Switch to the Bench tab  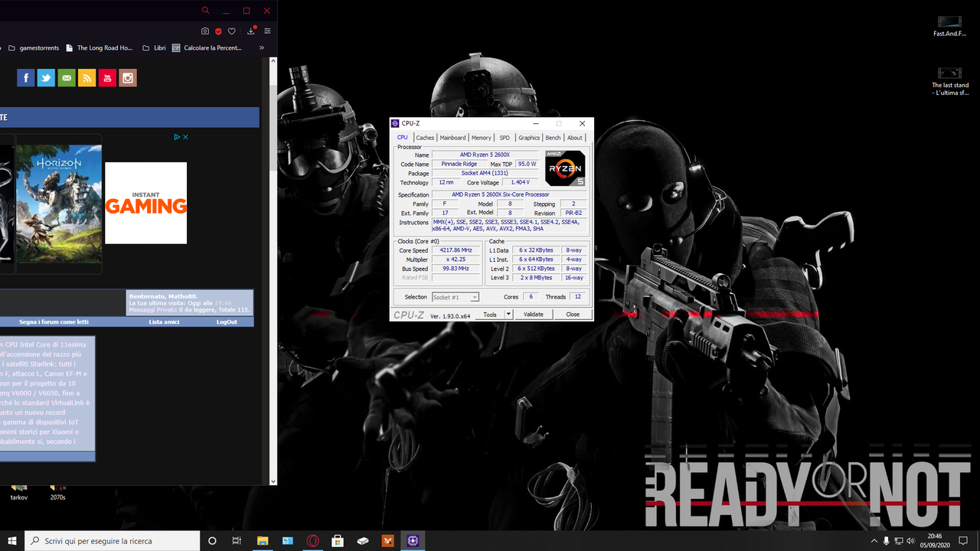(553, 138)
